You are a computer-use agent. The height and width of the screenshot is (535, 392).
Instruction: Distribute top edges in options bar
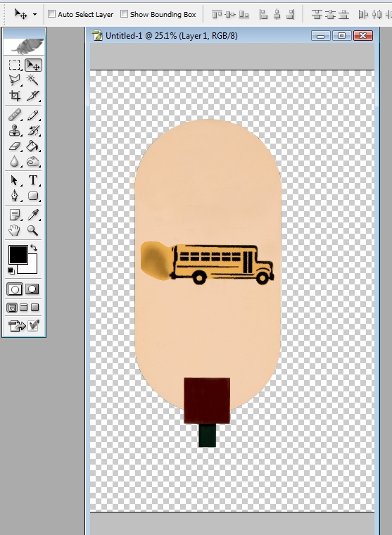point(317,14)
